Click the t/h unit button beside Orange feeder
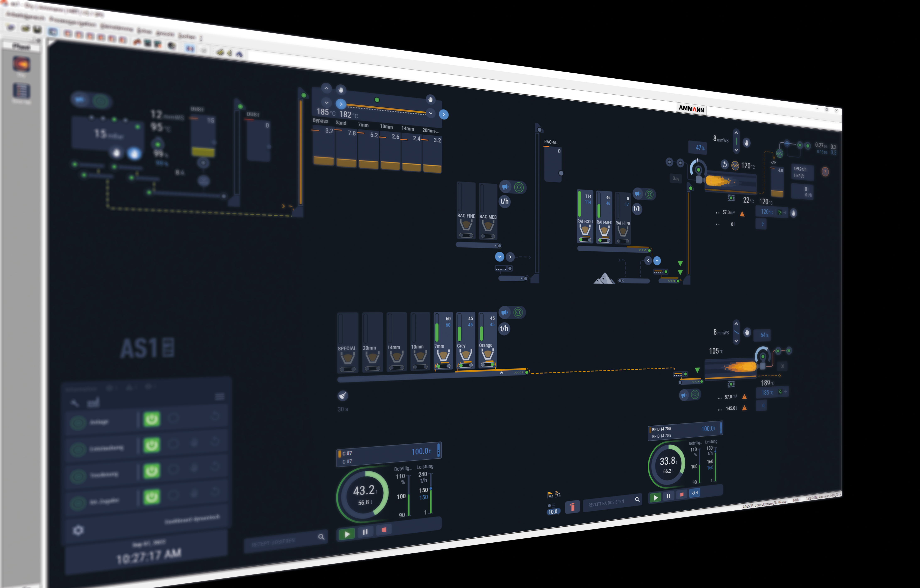 tap(504, 328)
